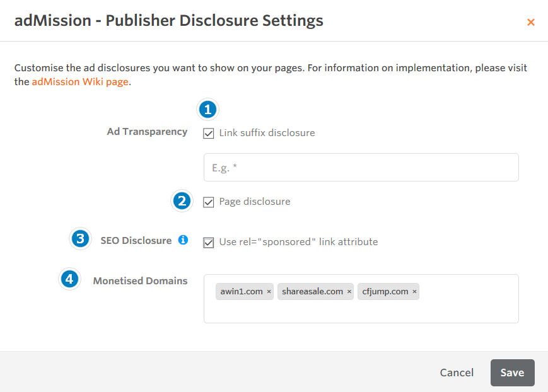Remove the cfjump.com domain tag
This screenshot has height=392, width=548.
pos(414,292)
